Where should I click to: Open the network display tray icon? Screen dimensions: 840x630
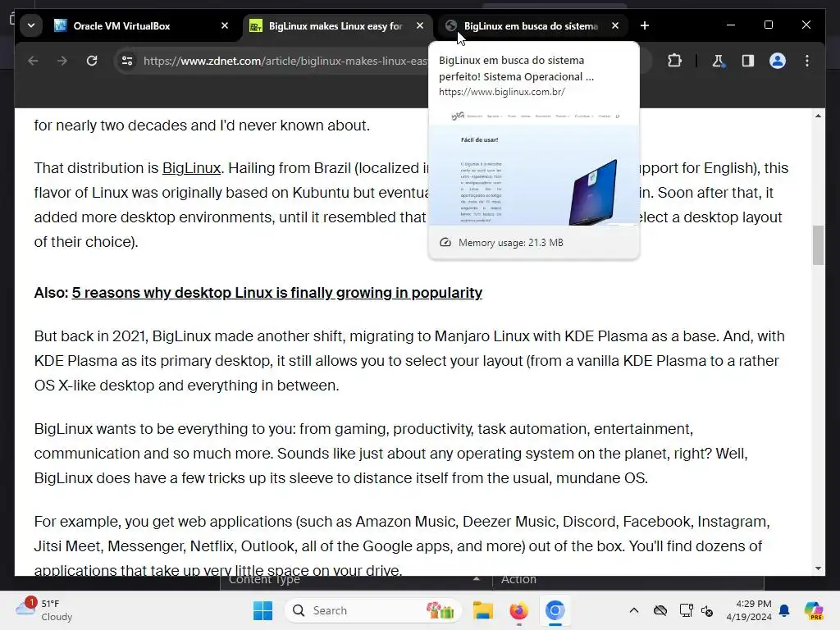click(x=686, y=610)
